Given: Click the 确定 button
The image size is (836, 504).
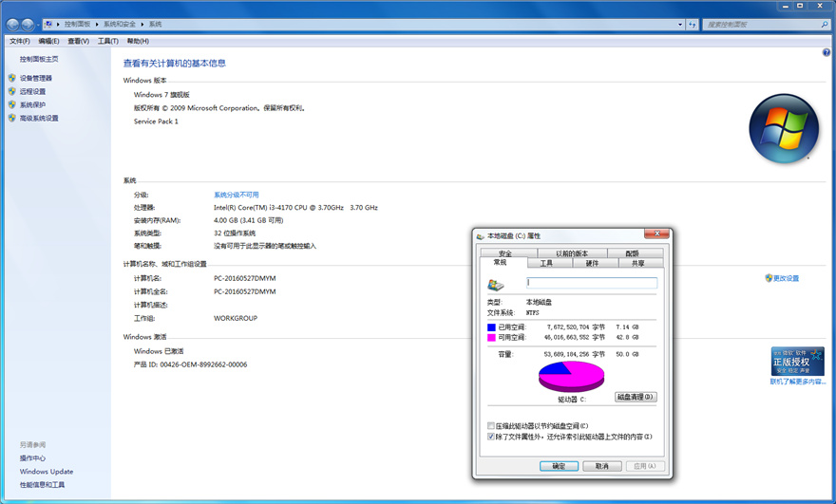Looking at the screenshot, I should (559, 466).
